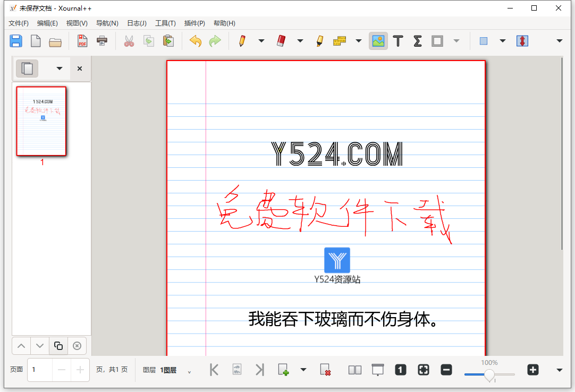Viewport: 575px width, 392px height.
Task: Open the 视图(V) menu
Action: [x=77, y=23]
